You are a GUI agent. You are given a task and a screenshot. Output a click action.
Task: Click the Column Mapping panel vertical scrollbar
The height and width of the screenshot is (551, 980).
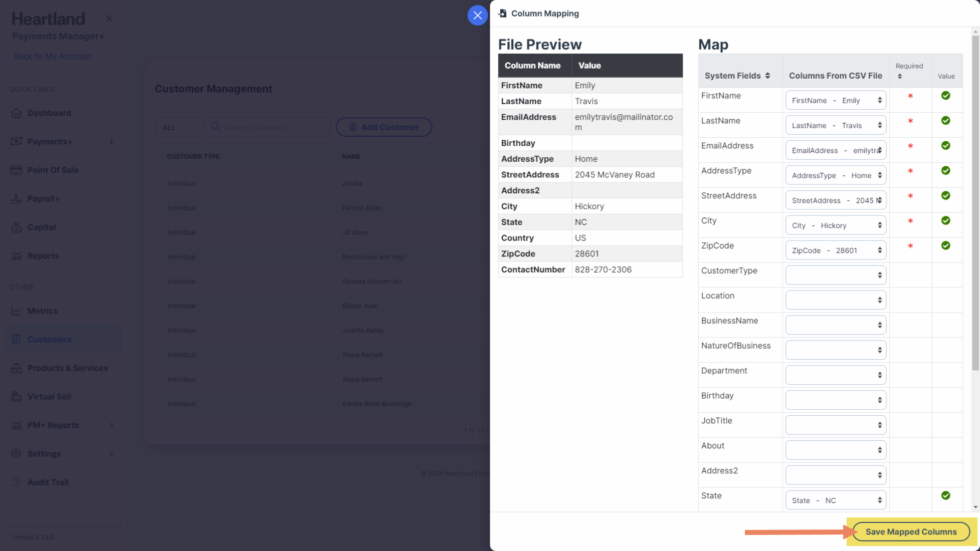(975, 203)
